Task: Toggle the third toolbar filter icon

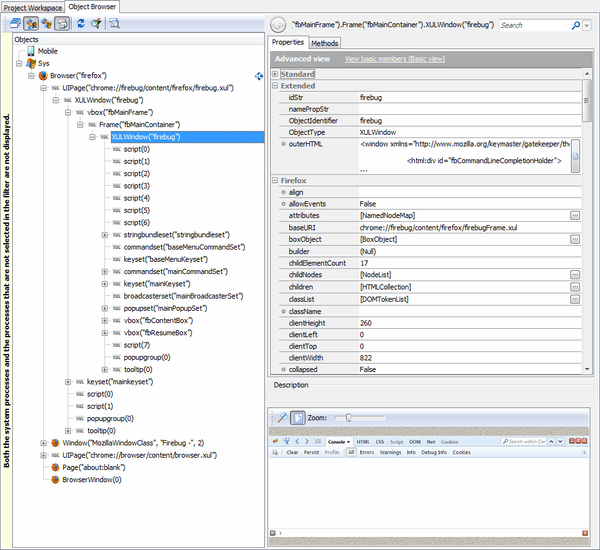Action: click(48, 23)
